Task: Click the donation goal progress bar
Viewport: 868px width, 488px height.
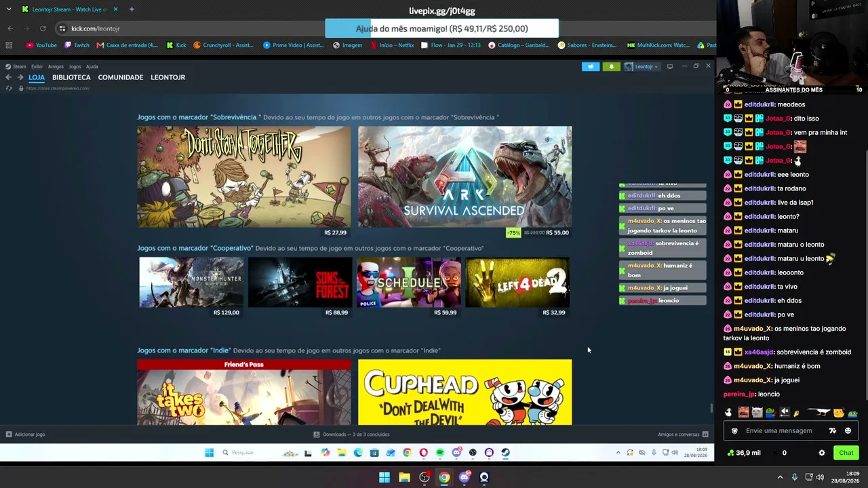Action: pos(442,28)
